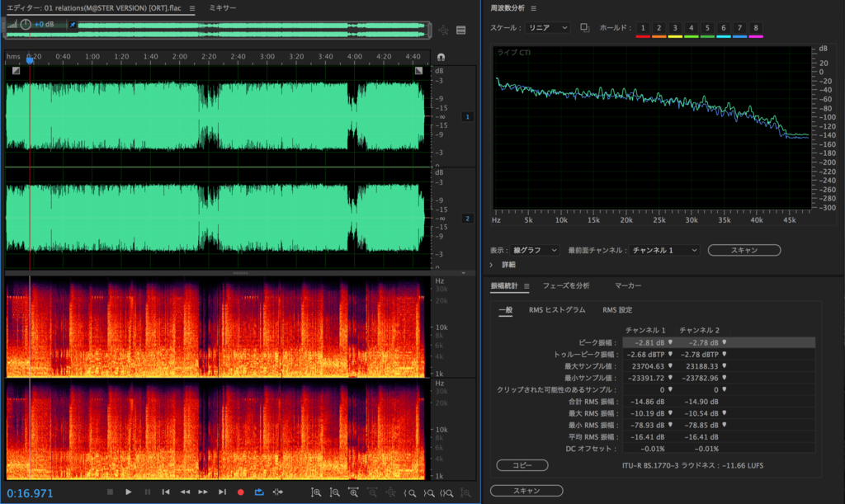The image size is (845, 504).
Task: Switch to マーカー tab
Action: point(628,286)
